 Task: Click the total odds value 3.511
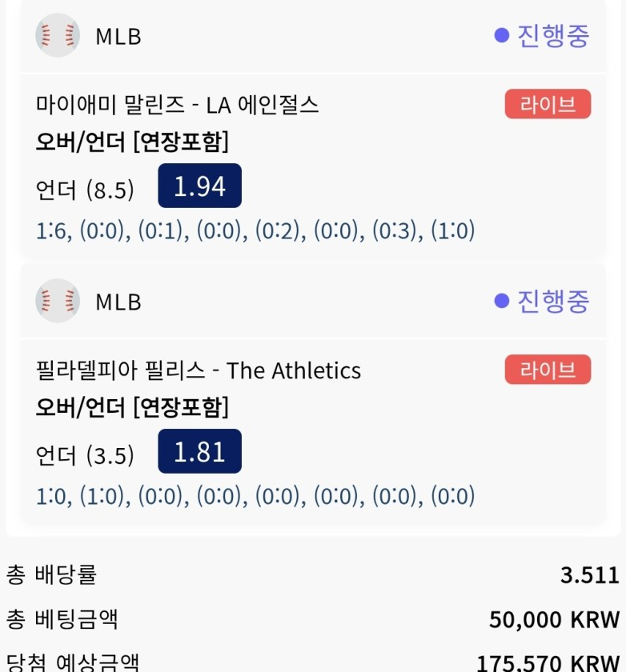(x=590, y=575)
